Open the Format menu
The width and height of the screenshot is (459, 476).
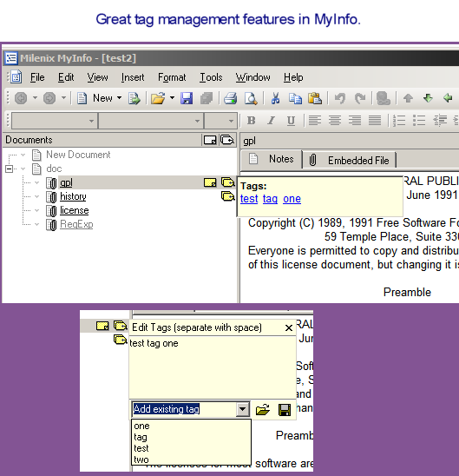(172, 77)
